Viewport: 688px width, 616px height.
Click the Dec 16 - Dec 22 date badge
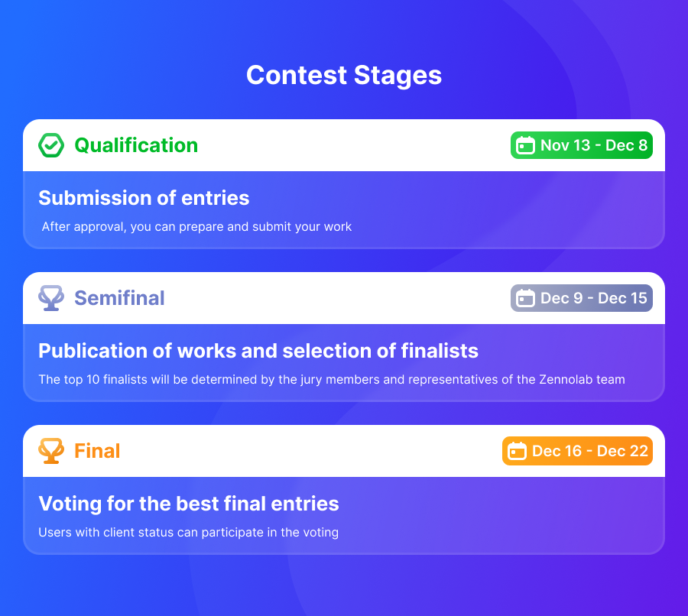(x=577, y=451)
